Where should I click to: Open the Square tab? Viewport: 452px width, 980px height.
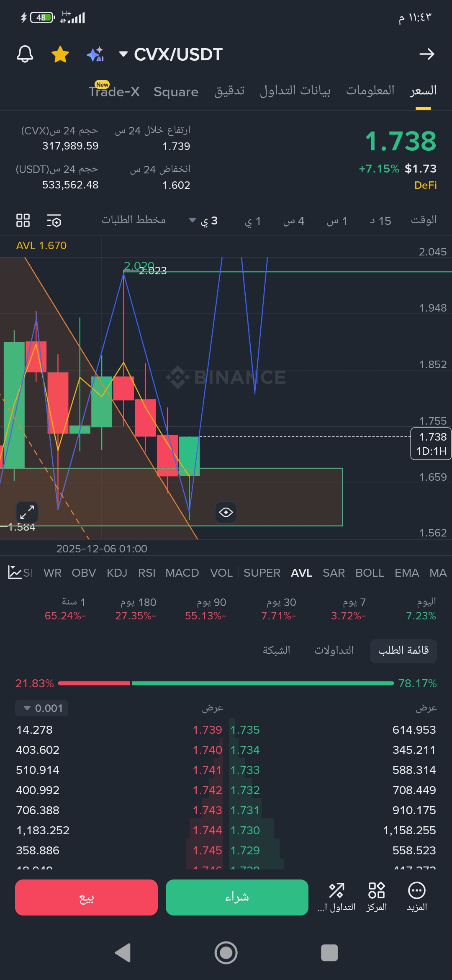point(176,92)
